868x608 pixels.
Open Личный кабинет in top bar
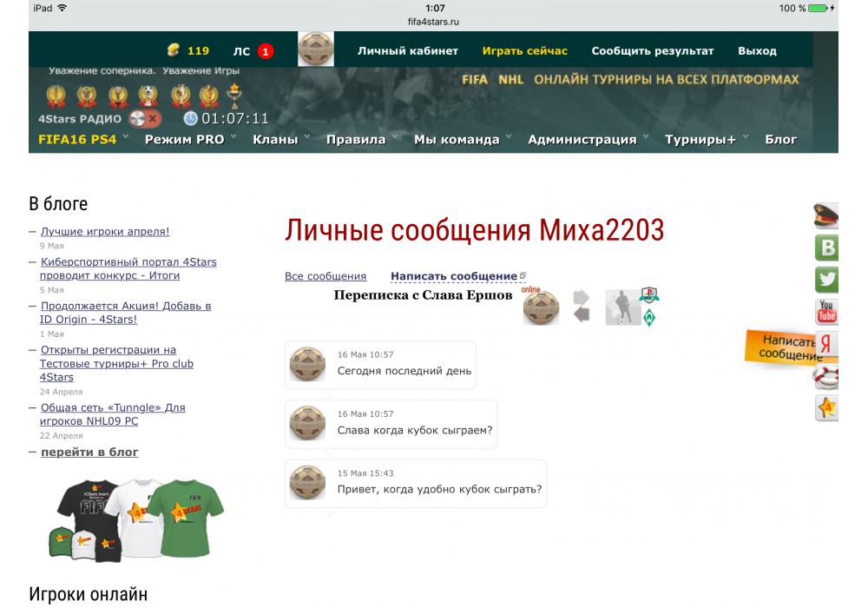click(408, 51)
